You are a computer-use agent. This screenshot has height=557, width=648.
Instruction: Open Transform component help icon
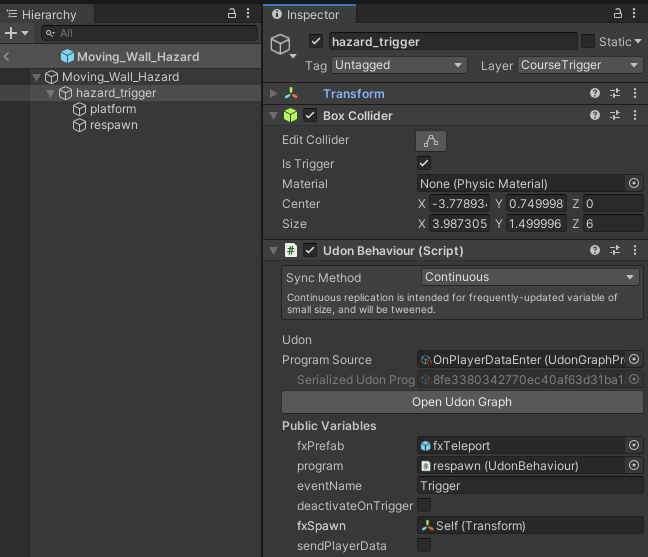595,94
